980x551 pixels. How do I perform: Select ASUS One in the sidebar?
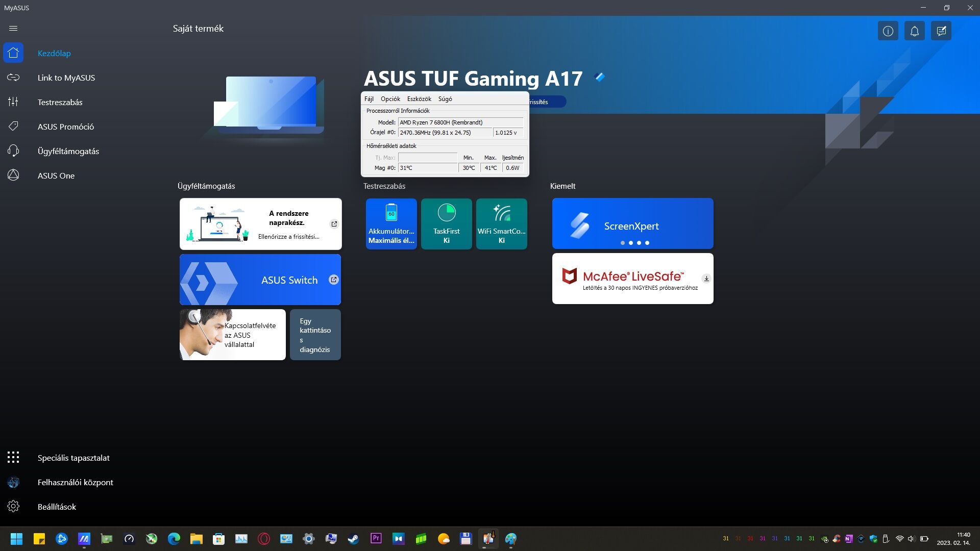pos(56,176)
